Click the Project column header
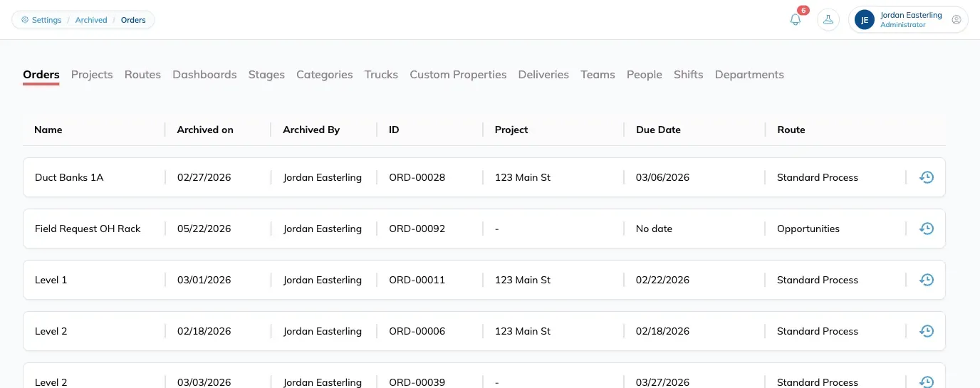 [x=511, y=130]
